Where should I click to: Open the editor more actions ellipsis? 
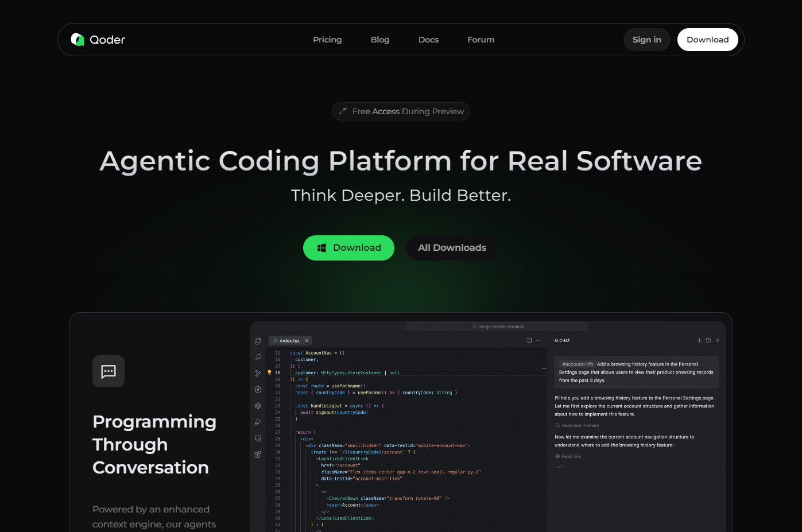[538, 340]
